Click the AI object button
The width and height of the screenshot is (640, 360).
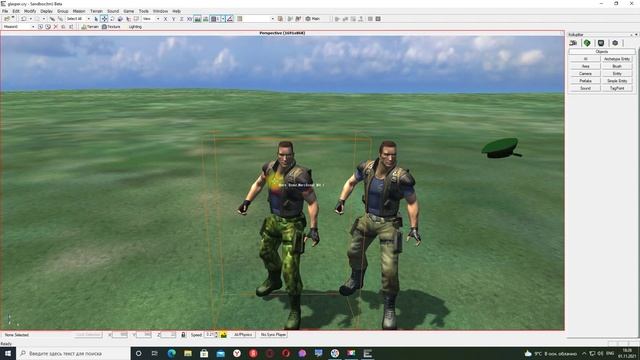coord(585,59)
